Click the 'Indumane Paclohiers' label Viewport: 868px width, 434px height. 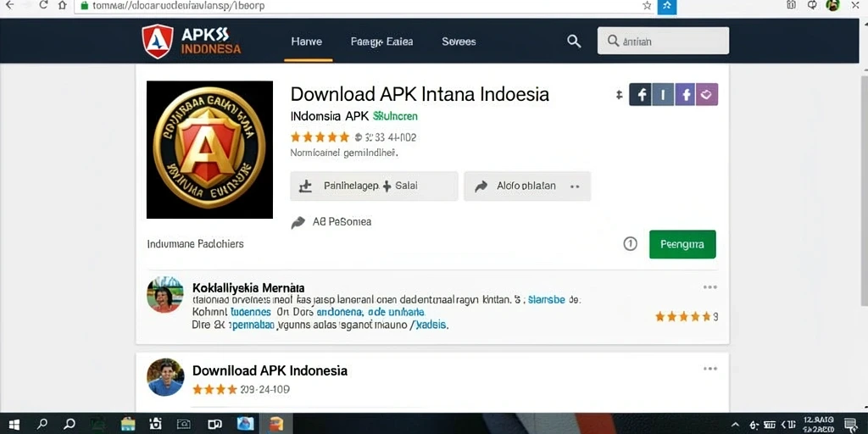click(196, 243)
